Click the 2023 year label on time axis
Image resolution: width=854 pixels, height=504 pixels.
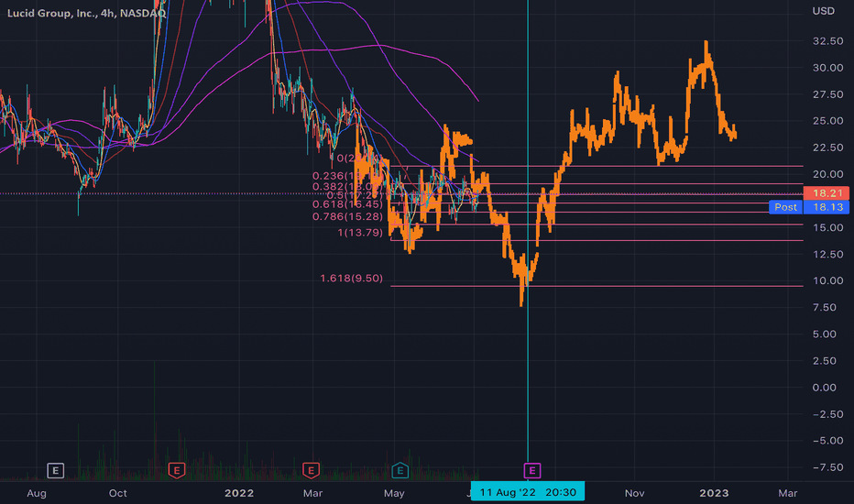tap(714, 493)
